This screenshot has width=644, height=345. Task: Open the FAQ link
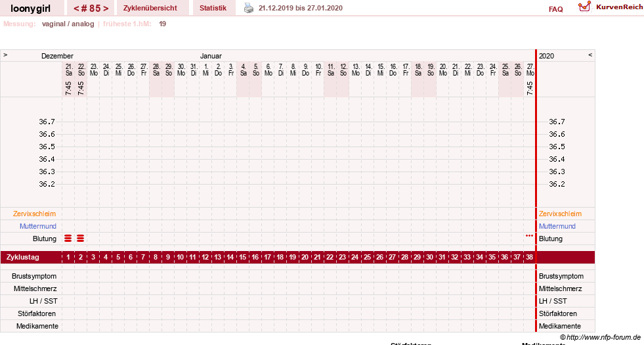(x=555, y=9)
